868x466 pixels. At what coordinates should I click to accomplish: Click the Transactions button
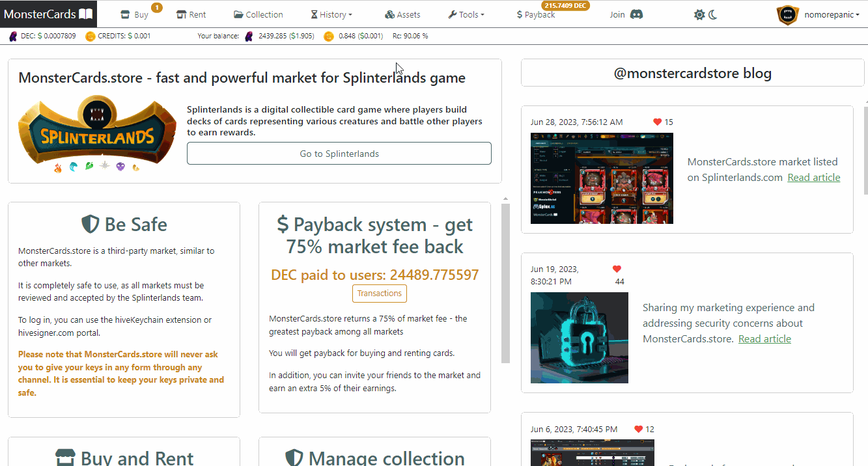click(380, 294)
